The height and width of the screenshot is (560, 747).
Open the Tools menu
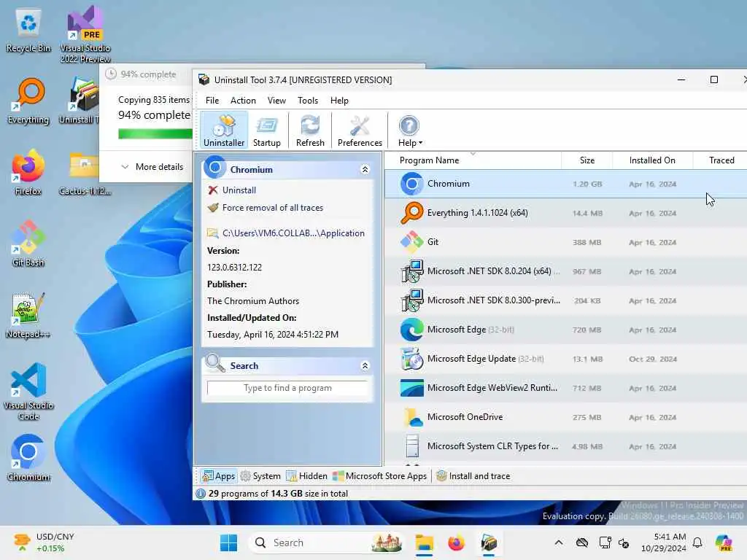point(308,101)
